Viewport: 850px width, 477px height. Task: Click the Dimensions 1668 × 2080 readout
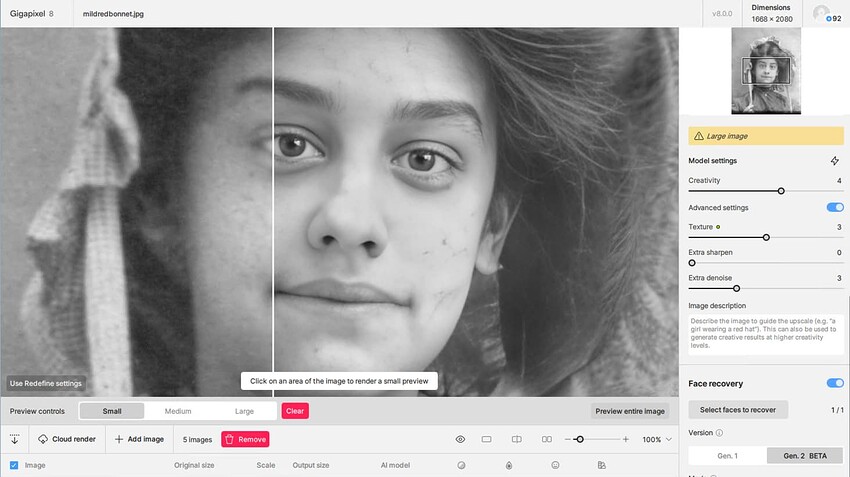click(x=771, y=14)
